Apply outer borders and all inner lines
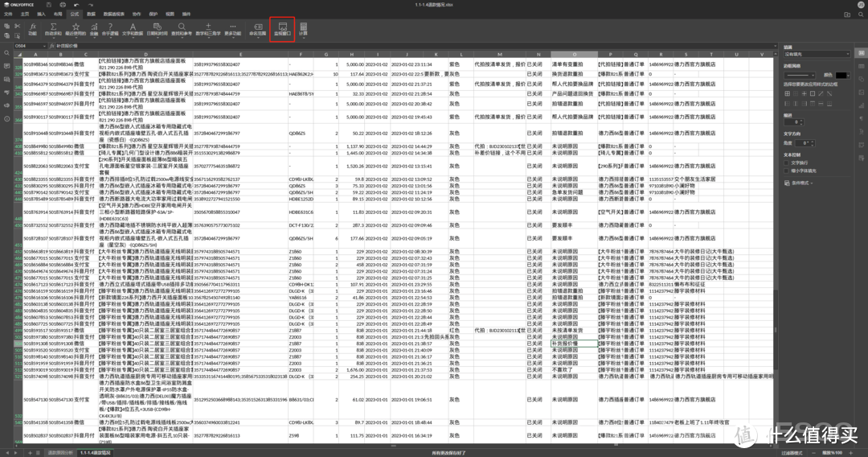 (x=787, y=93)
